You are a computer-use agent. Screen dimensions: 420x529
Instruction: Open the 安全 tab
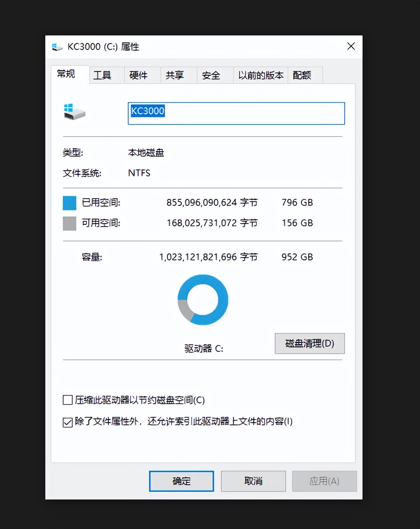[x=210, y=75]
